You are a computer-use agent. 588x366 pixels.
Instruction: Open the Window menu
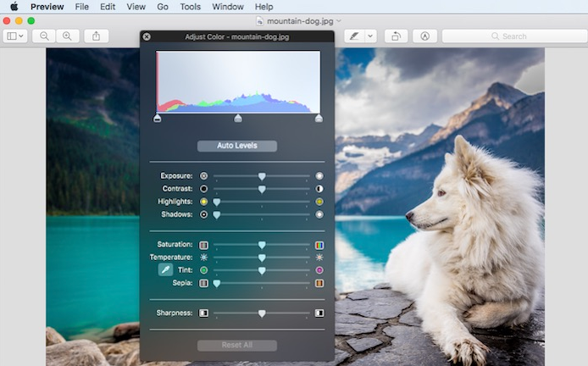coord(228,7)
